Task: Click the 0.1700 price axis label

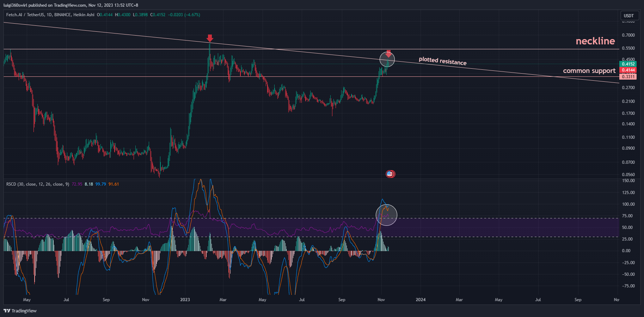Action: click(x=628, y=113)
